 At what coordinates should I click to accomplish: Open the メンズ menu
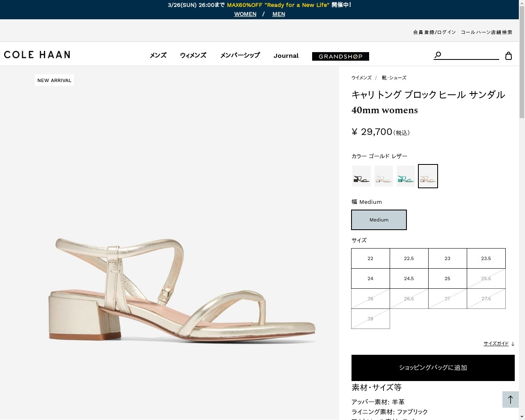pyautogui.click(x=158, y=55)
